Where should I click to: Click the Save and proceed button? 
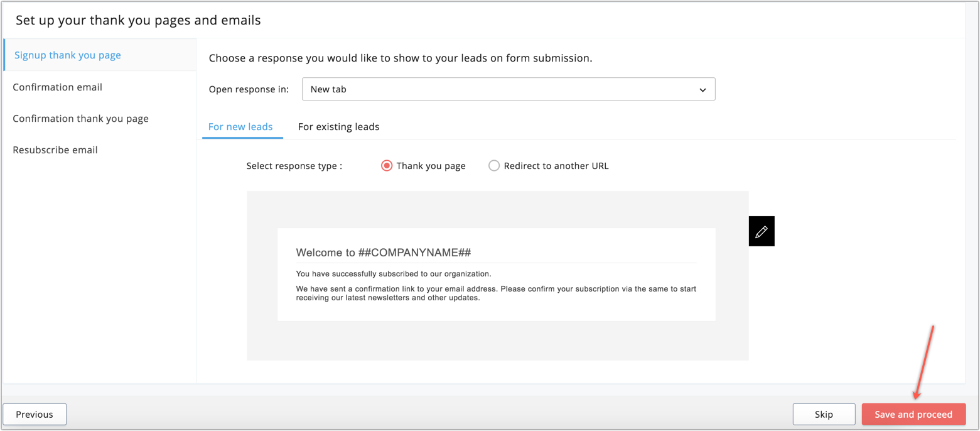tap(913, 414)
